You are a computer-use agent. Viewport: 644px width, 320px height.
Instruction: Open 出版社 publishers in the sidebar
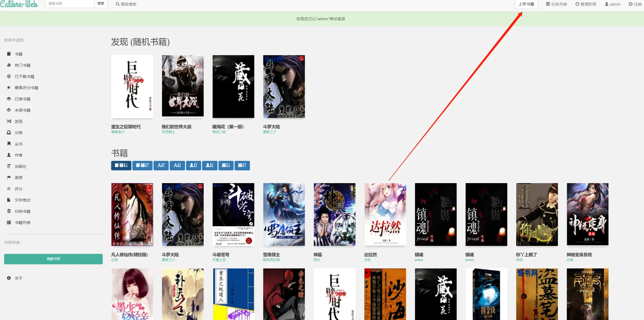coord(20,167)
